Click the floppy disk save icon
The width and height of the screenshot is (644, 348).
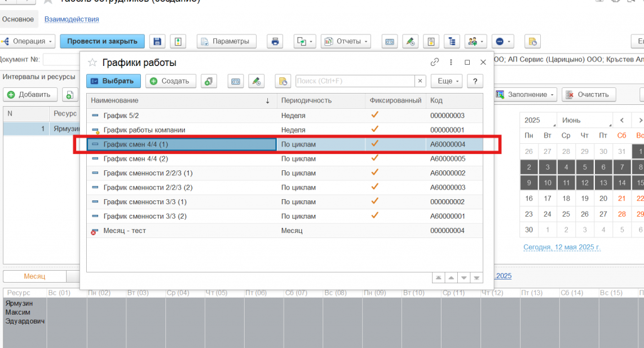click(x=157, y=41)
